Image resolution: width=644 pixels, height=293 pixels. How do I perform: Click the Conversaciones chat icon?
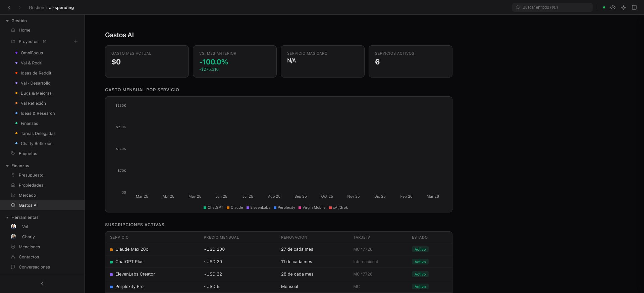[13, 267]
